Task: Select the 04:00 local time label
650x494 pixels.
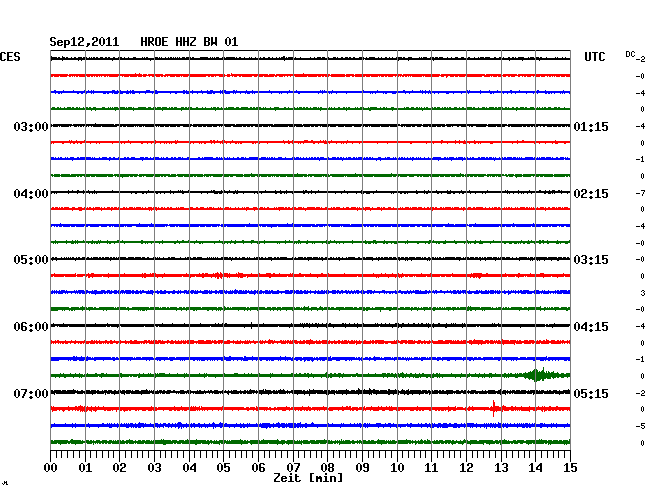Action: (x=31, y=194)
